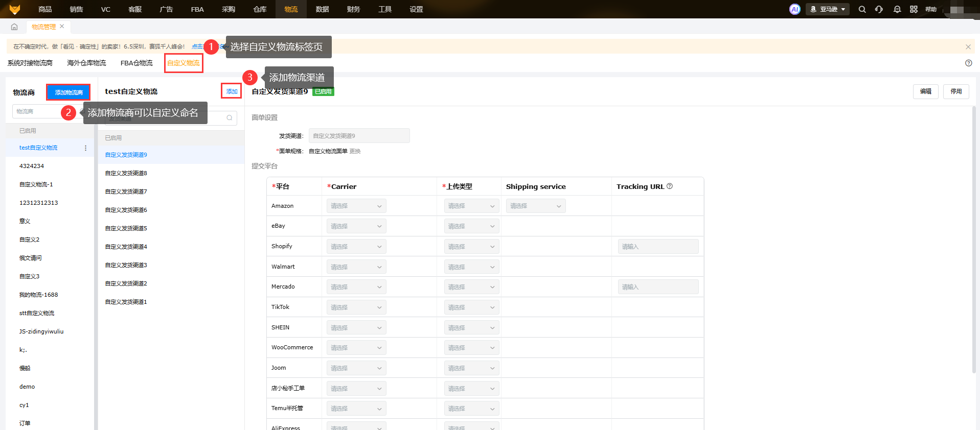980x430 pixels.
Task: Open customer service headset icon
Action: [x=879, y=9]
